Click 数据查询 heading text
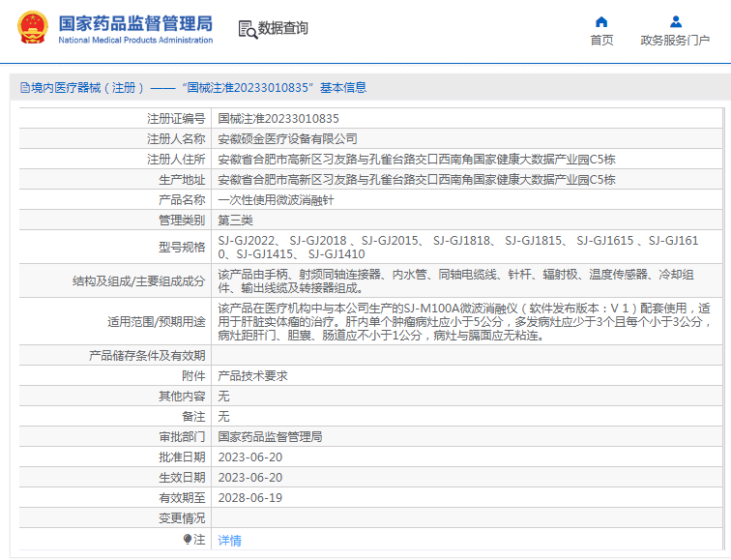 pyautogui.click(x=283, y=28)
